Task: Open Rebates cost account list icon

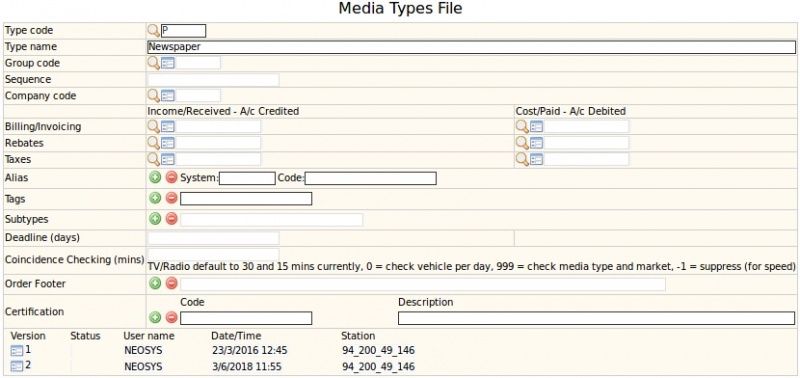Action: [x=536, y=143]
